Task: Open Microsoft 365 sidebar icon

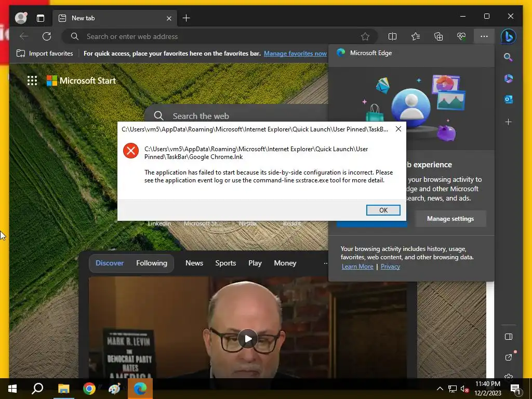Action: click(508, 78)
